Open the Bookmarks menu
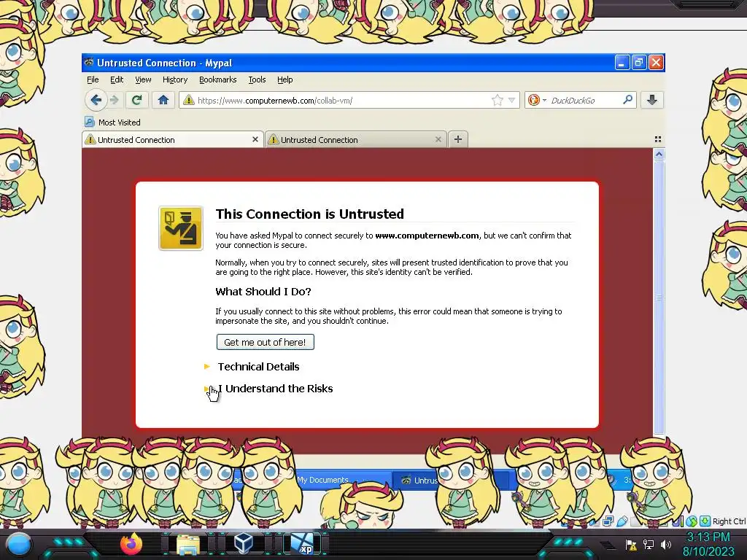 tap(217, 79)
